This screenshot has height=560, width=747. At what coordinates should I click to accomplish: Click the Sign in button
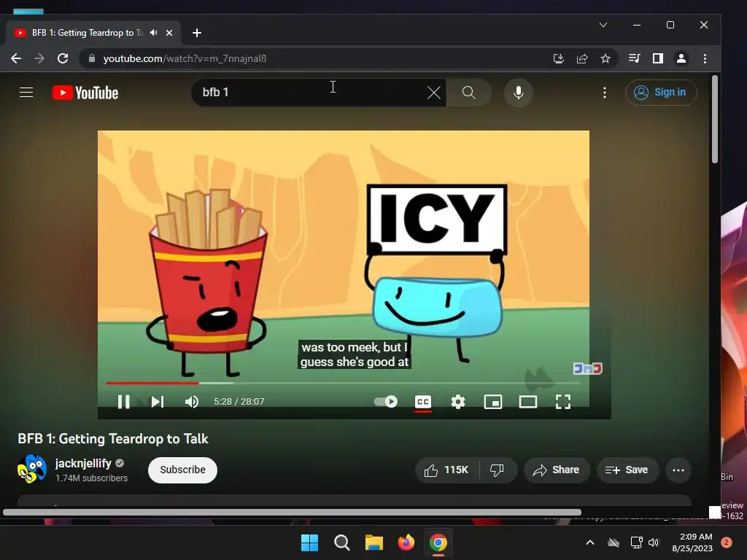[x=661, y=93]
